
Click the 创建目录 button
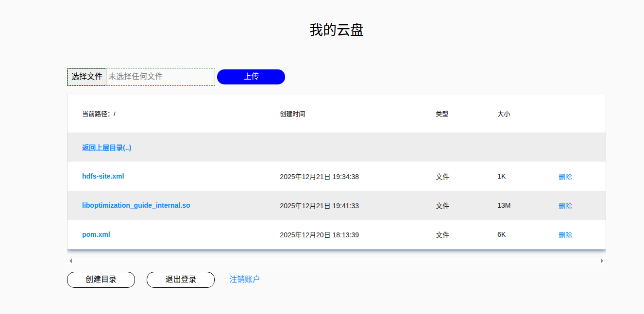(x=101, y=280)
